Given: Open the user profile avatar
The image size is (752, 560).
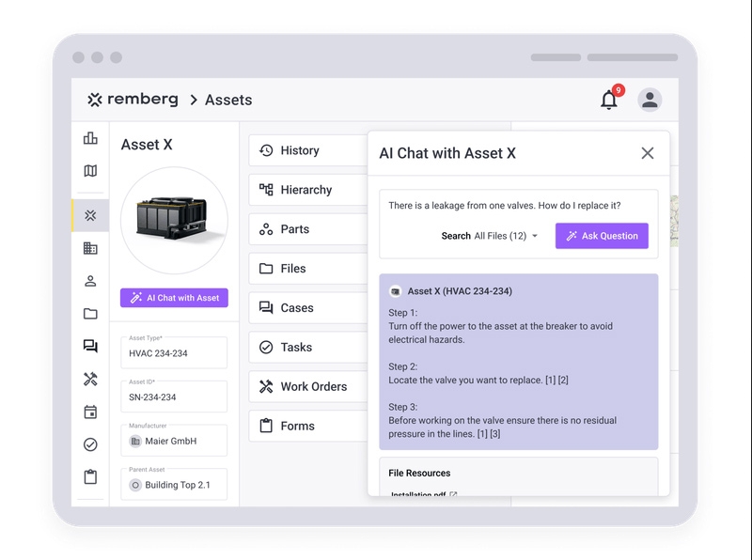Looking at the screenshot, I should click(650, 100).
